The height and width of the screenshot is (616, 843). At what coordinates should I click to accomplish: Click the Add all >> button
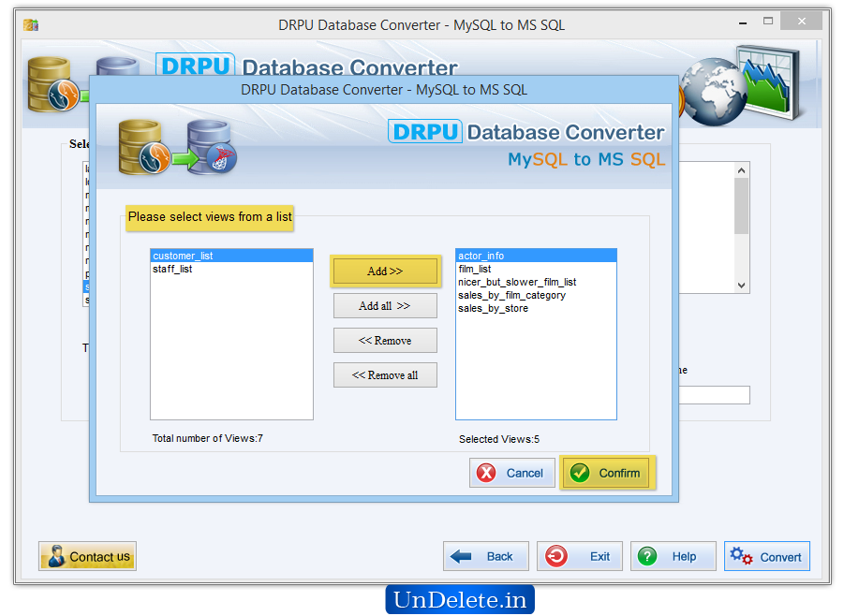[385, 306]
